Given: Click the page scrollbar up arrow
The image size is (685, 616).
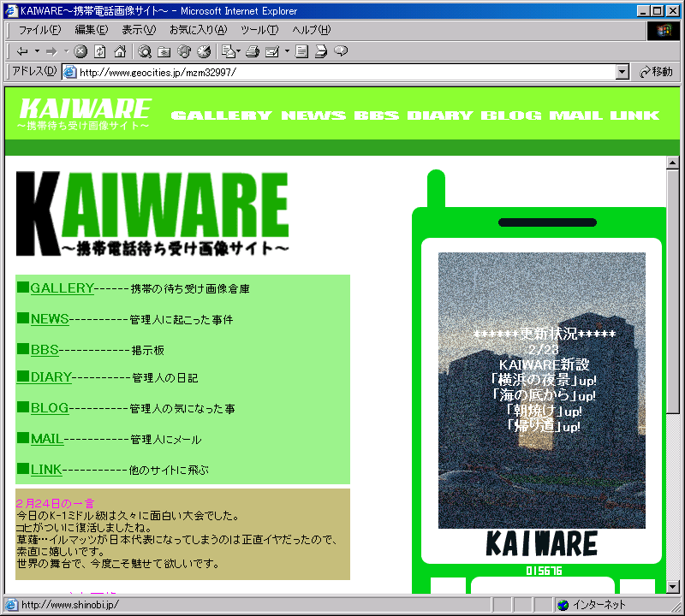Looking at the screenshot, I should [672, 163].
